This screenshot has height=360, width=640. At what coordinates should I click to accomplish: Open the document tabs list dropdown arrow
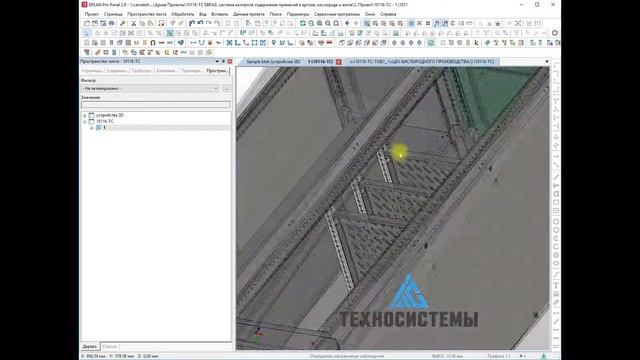[547, 62]
